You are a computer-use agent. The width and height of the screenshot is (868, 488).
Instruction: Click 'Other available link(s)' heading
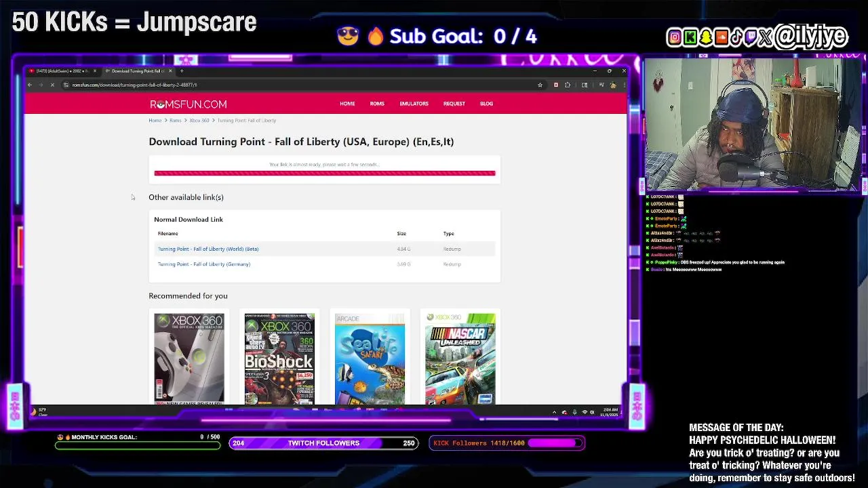pos(186,197)
